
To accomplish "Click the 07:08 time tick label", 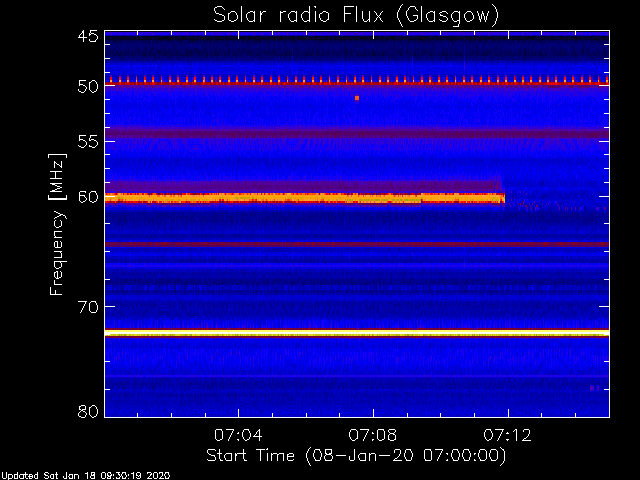I will click(x=373, y=436).
